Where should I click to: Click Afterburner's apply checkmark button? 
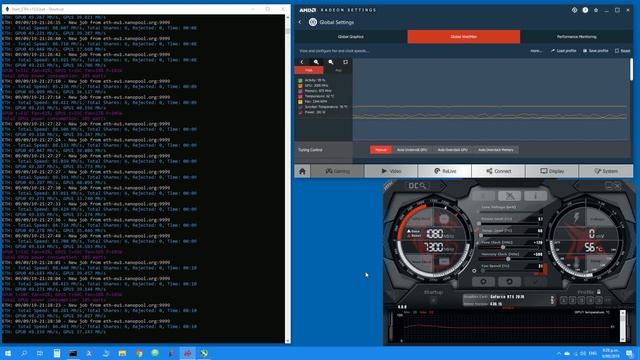(536, 282)
